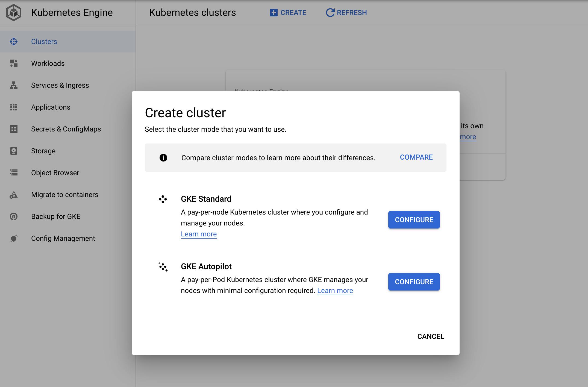The width and height of the screenshot is (588, 387).
Task: Click the Config Management icon
Action: tap(14, 238)
